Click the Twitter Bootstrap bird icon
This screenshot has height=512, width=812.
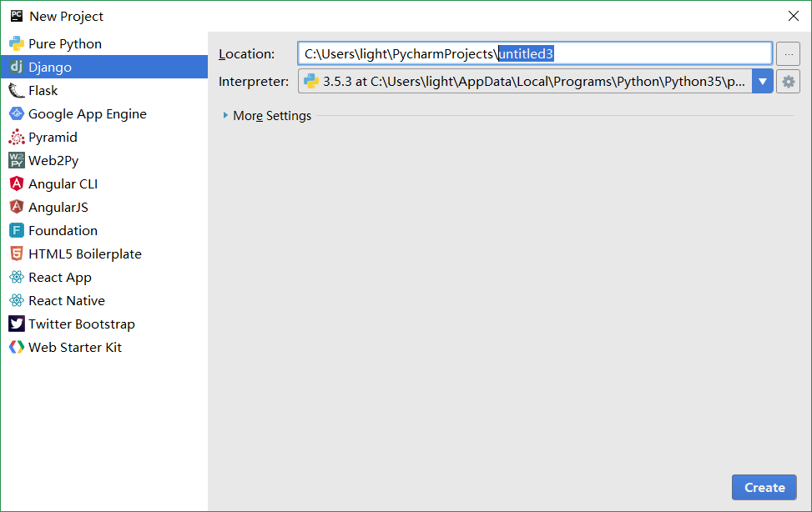17,324
